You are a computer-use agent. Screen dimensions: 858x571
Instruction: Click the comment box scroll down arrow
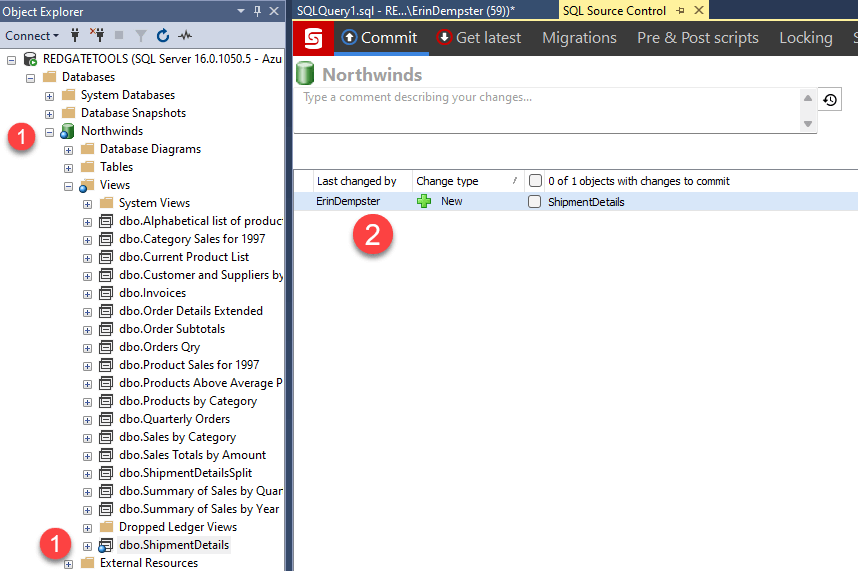click(808, 124)
